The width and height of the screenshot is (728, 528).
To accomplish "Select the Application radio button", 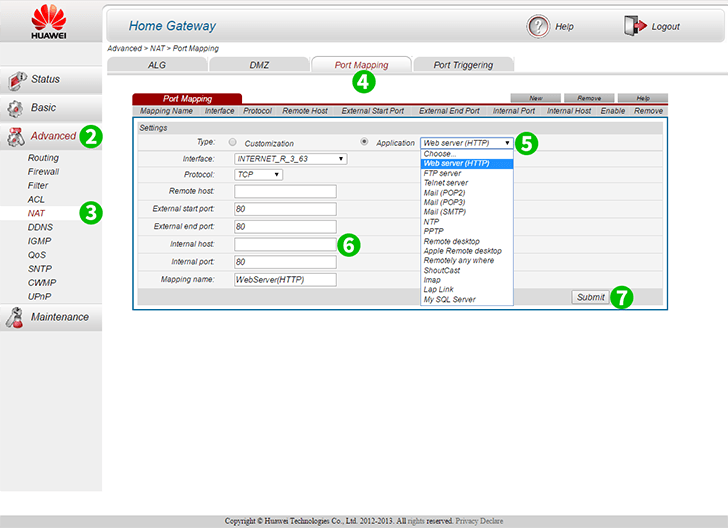I will 364,142.
